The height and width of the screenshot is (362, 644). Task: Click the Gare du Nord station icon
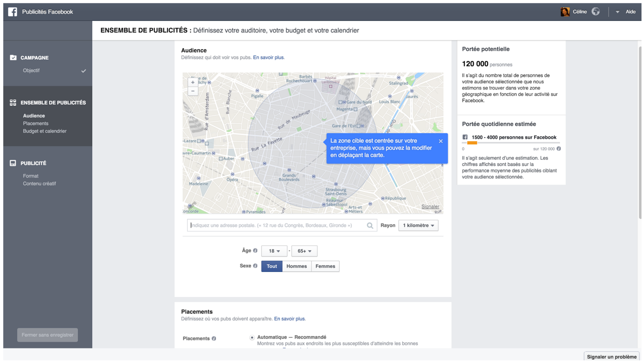pos(342,102)
